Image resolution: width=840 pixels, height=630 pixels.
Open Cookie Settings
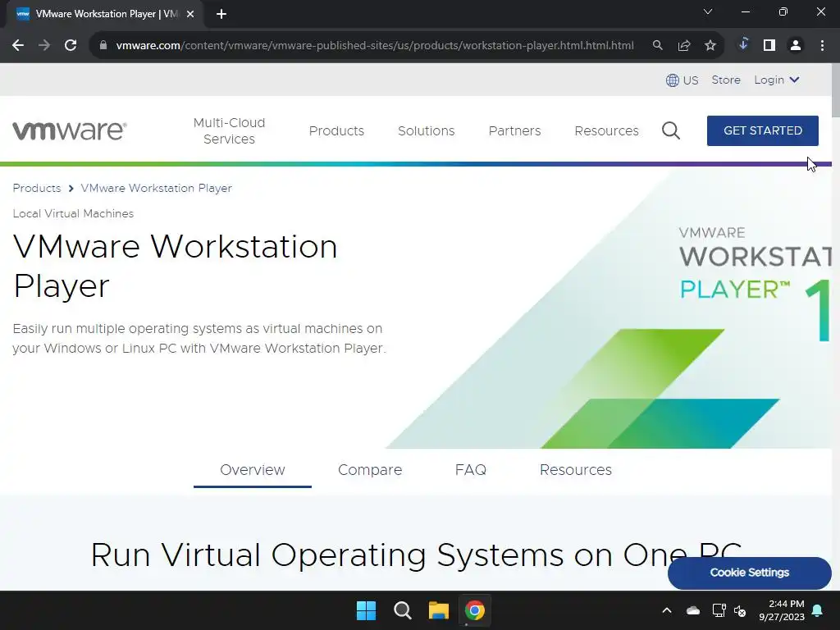pos(750,573)
